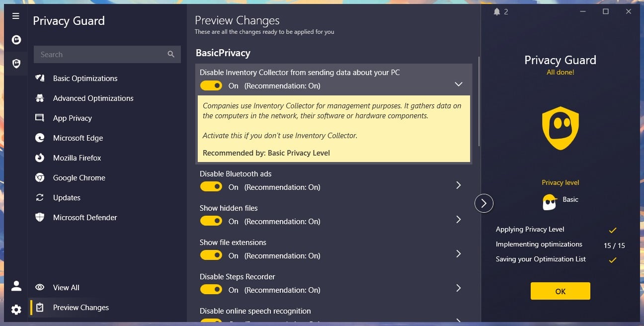Select the Updates menu entry
Screen dimensions: 644x326
67,197
